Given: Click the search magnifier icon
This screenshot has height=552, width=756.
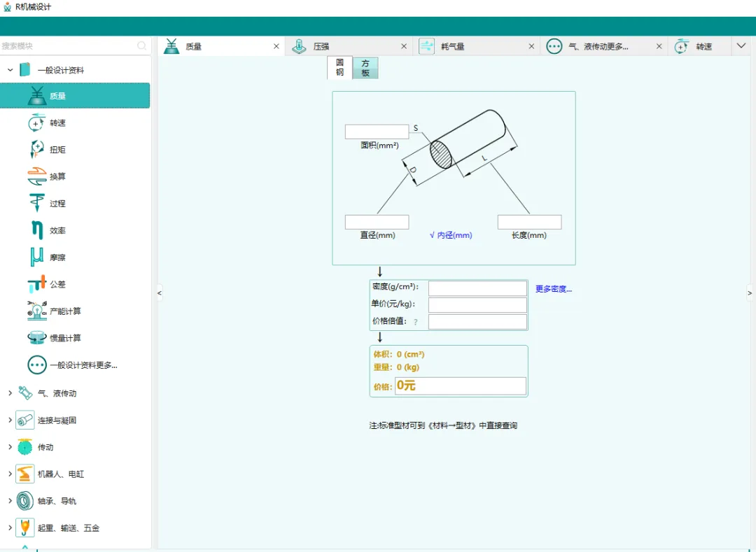Looking at the screenshot, I should (x=141, y=45).
